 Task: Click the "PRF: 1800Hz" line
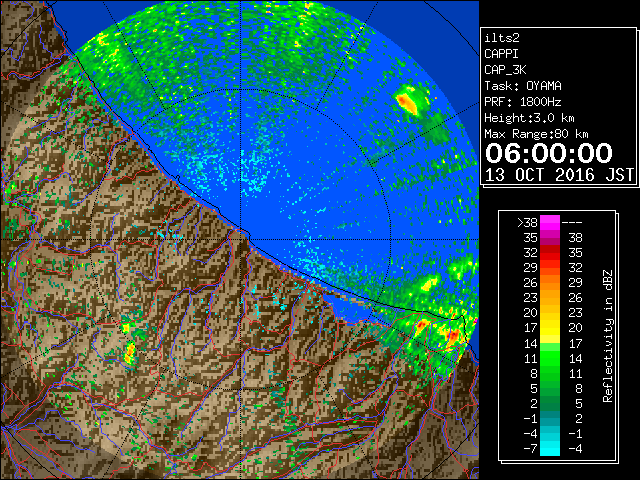523,102
